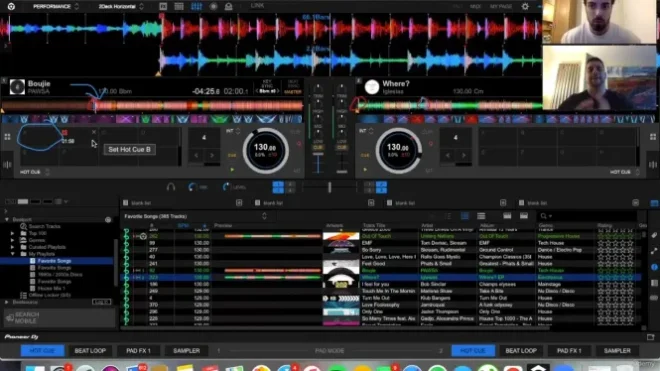Image resolution: width=660 pixels, height=371 pixels.
Task: Toggle channel 2 headphone CUE
Action: point(342,147)
